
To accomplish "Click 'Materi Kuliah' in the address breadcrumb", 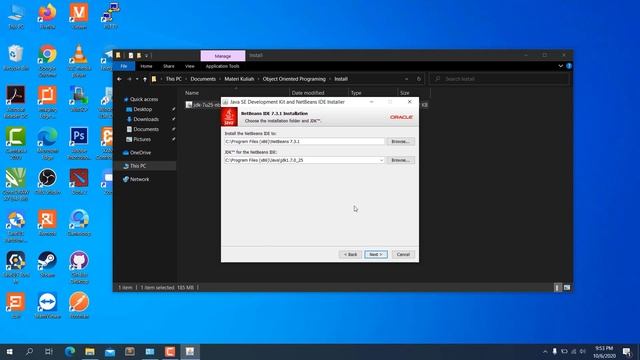I will tap(239, 79).
